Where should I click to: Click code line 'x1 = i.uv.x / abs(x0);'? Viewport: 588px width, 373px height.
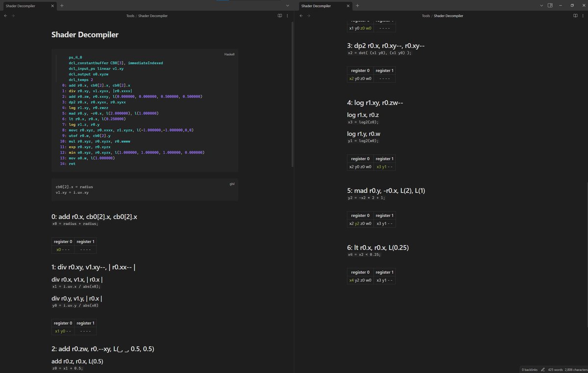pyautogui.click(x=76, y=286)
